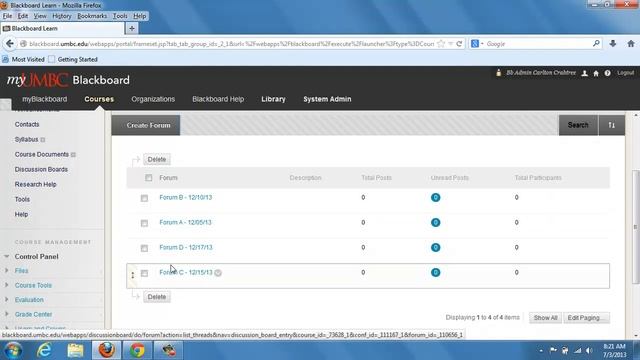Image resolution: width=640 pixels, height=360 pixels.
Task: Expand the Files section arrow
Action: click(x=7, y=270)
